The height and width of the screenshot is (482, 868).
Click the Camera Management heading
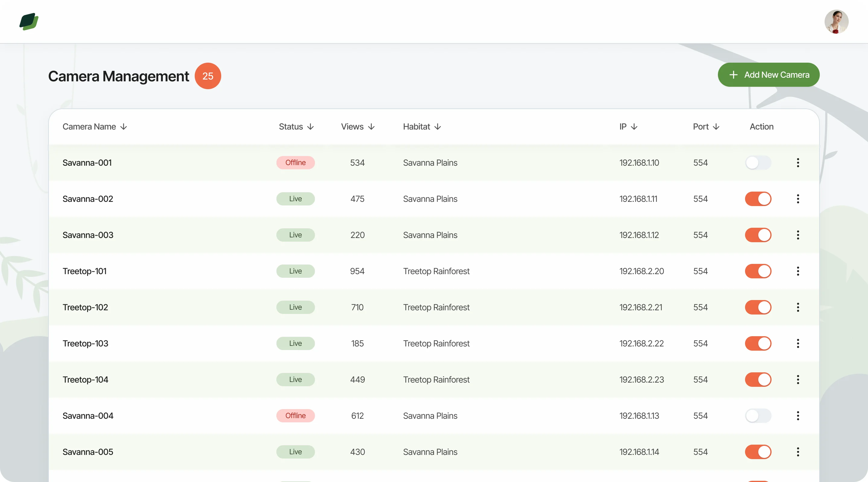(119, 77)
